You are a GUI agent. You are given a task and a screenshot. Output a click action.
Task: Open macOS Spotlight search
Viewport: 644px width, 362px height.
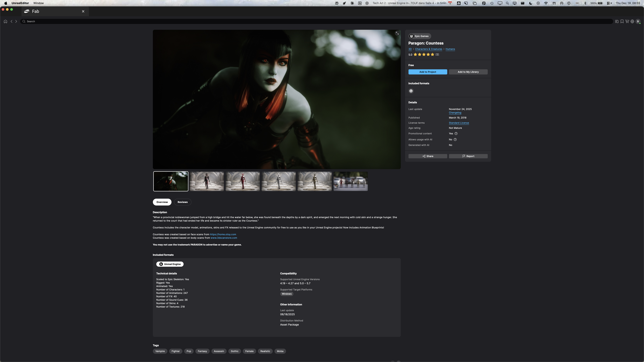click(x=507, y=3)
